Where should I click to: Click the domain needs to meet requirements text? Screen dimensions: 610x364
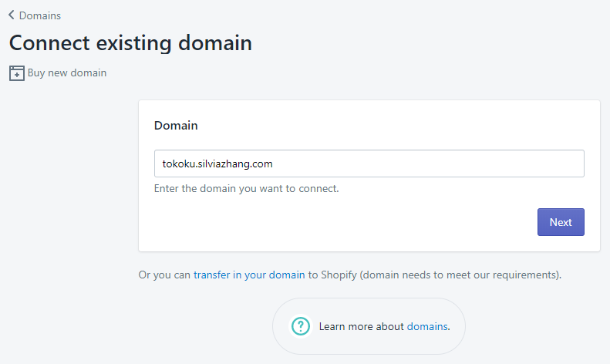point(460,275)
